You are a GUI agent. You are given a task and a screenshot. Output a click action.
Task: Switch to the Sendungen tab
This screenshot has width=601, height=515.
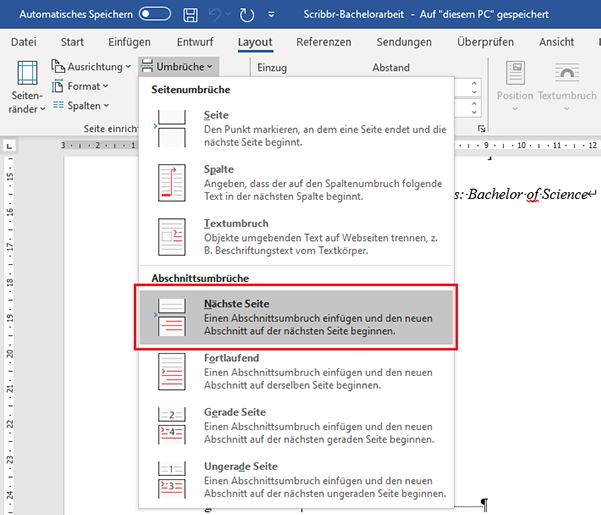pyautogui.click(x=404, y=42)
